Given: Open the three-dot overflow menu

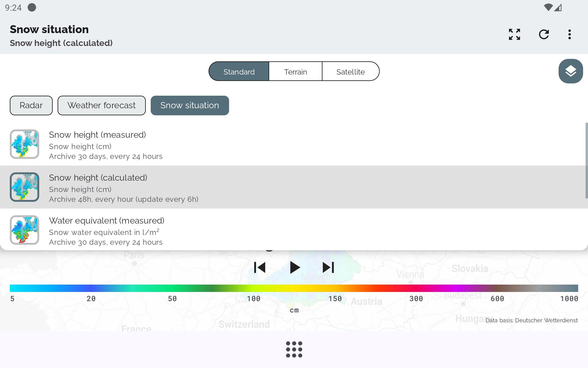Looking at the screenshot, I should pyautogui.click(x=569, y=34).
